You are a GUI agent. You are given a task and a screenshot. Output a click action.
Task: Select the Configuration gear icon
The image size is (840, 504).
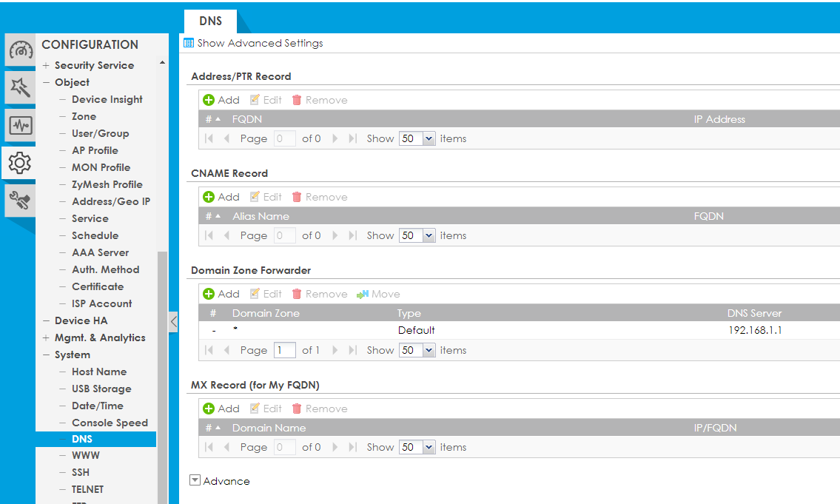pos(20,162)
